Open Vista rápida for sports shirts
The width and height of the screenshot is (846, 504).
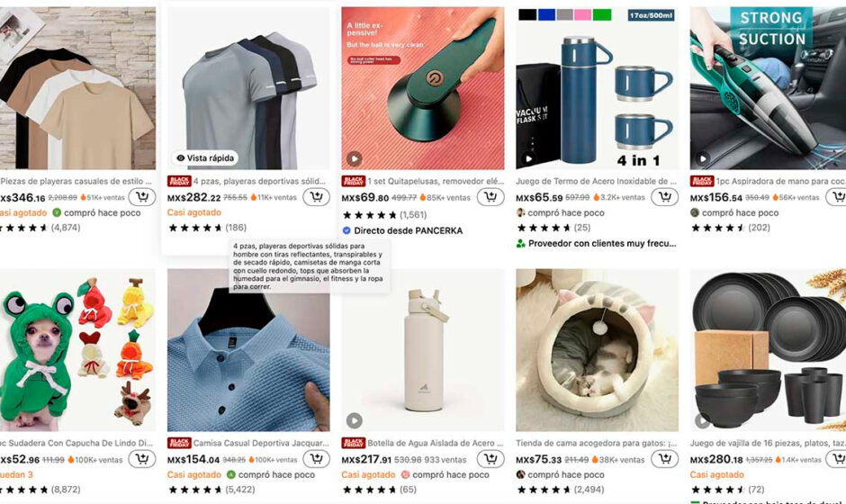(x=205, y=158)
